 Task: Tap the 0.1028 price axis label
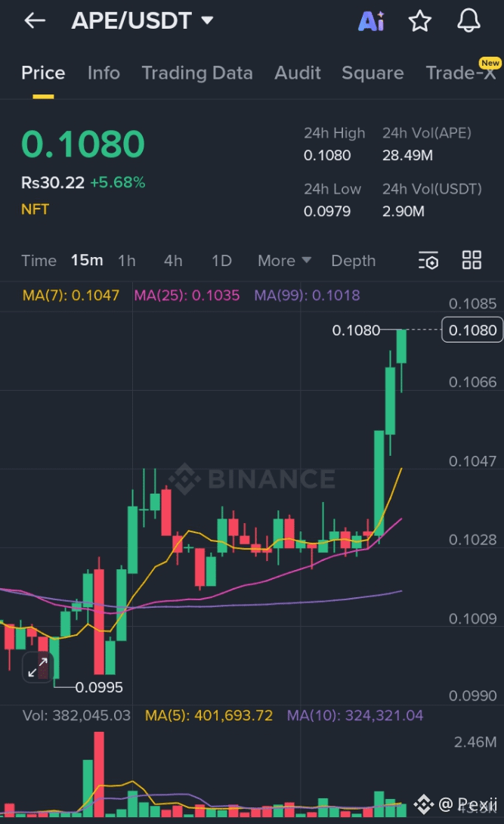pos(472,540)
